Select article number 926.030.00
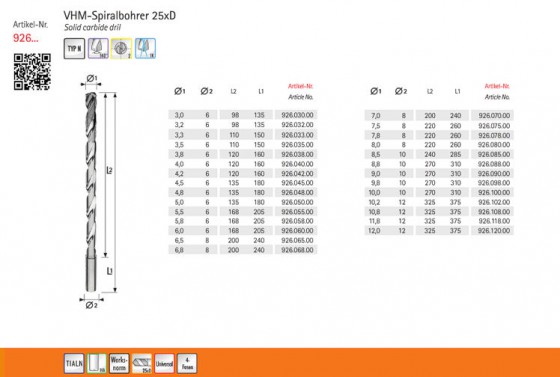 point(297,115)
